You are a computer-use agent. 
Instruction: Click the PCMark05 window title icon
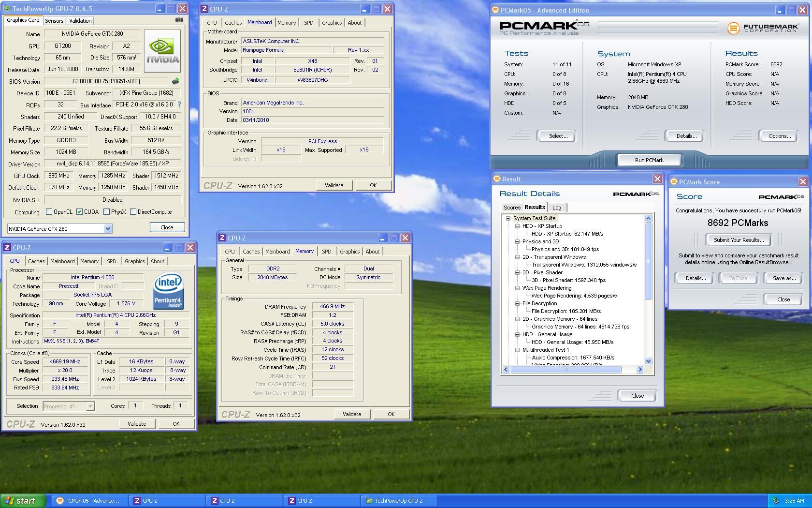(x=495, y=10)
